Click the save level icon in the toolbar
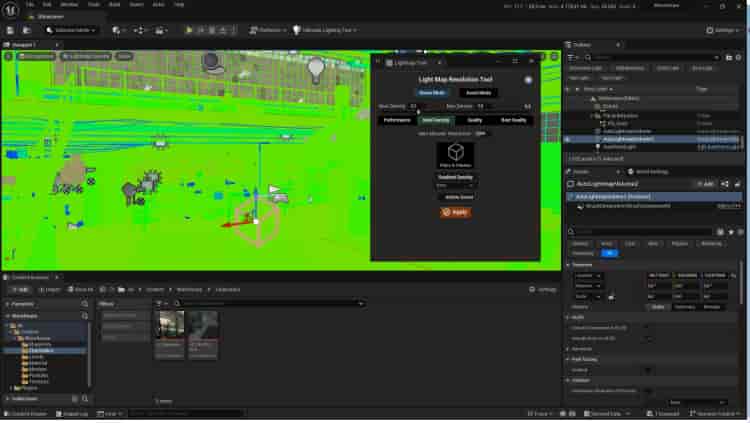The height and width of the screenshot is (423, 750). click(x=10, y=30)
